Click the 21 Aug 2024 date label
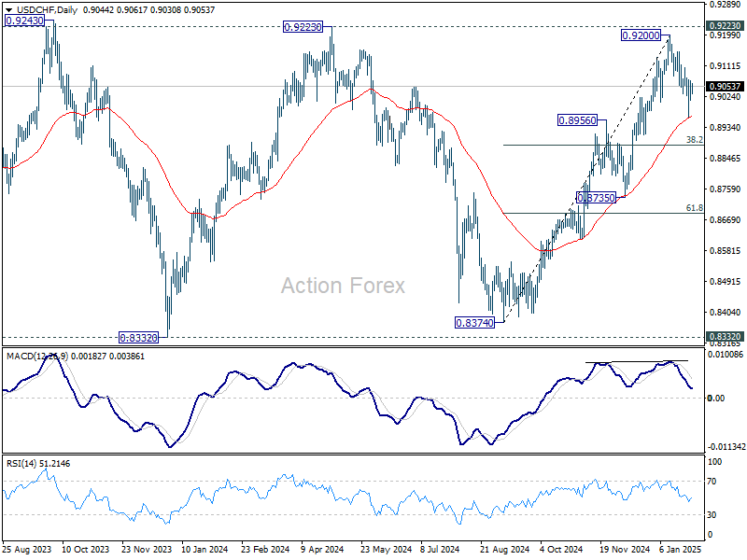This screenshot has height=560, width=747. (x=504, y=549)
